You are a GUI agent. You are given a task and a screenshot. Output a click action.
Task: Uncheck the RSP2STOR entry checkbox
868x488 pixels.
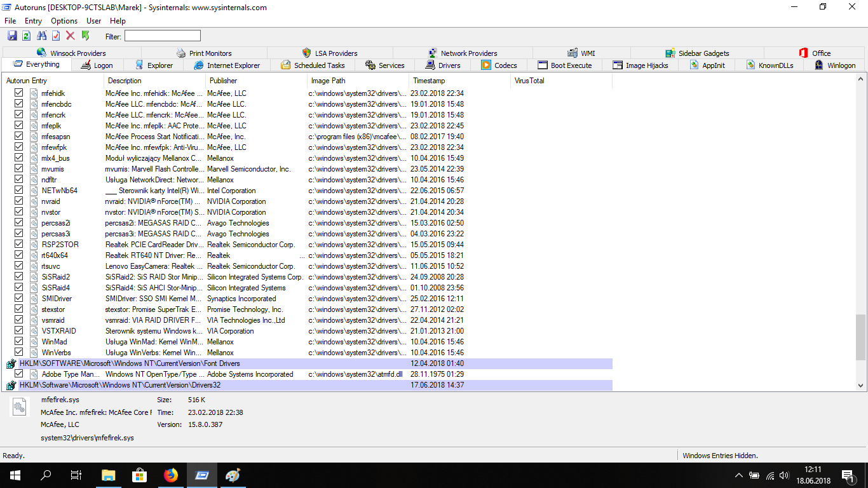coord(19,245)
